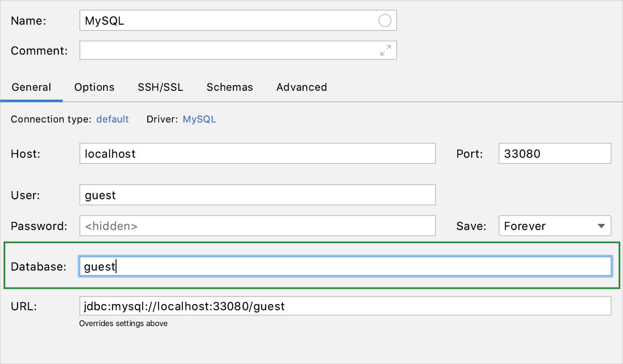Open the Save dropdown arrow for password

[601, 226]
